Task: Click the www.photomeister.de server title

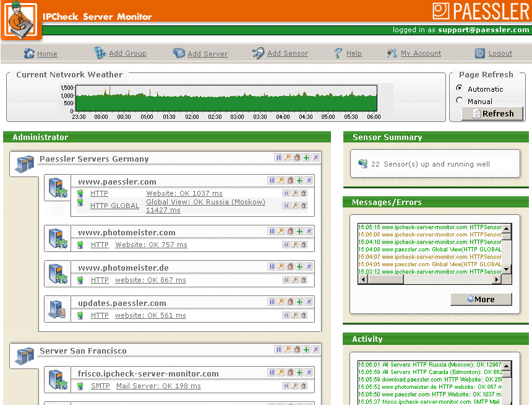Action: (123, 268)
